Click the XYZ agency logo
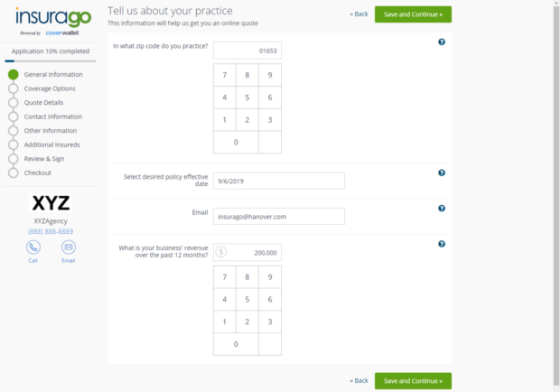Screen dimensions: 560x392 [x=51, y=202]
